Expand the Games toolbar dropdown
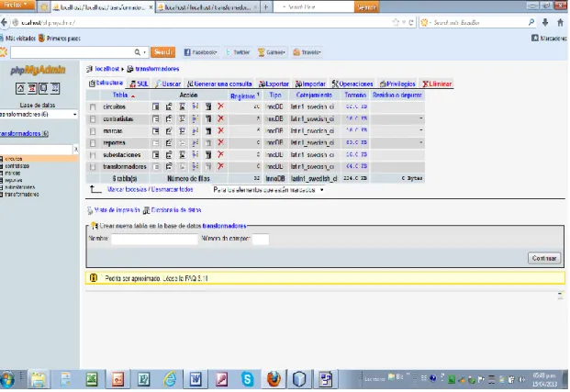 point(271,52)
